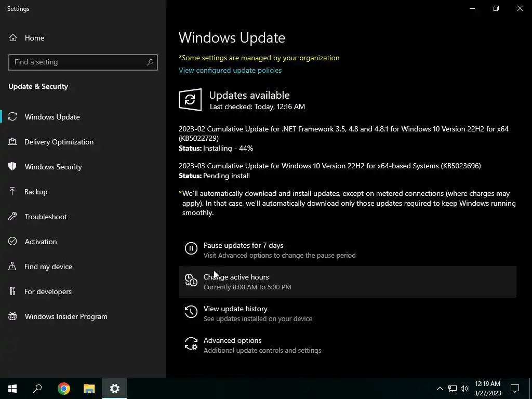The width and height of the screenshot is (532, 399).
Task: Click the Status: Pending install text
Action: click(214, 176)
